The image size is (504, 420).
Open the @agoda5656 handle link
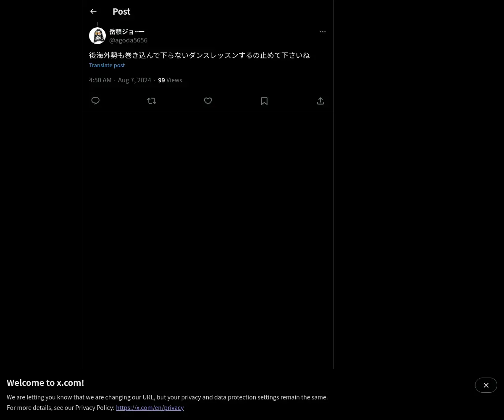pyautogui.click(x=128, y=40)
